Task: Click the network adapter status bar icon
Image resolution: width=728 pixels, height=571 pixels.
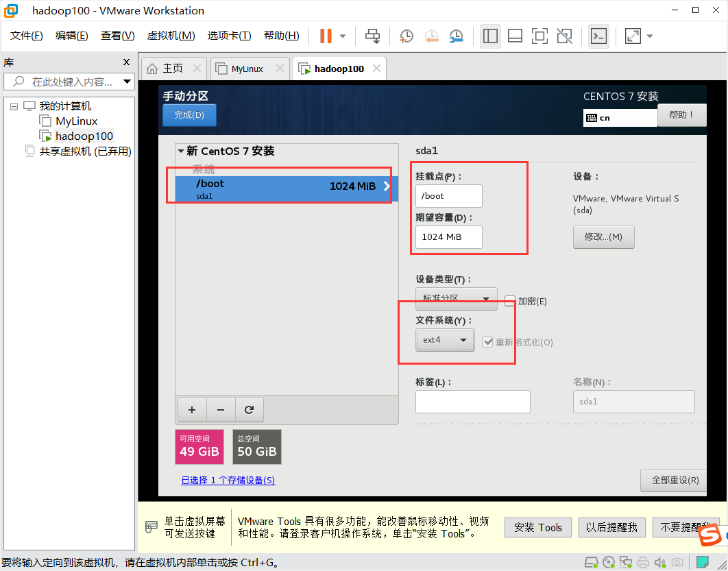Action: (x=626, y=562)
